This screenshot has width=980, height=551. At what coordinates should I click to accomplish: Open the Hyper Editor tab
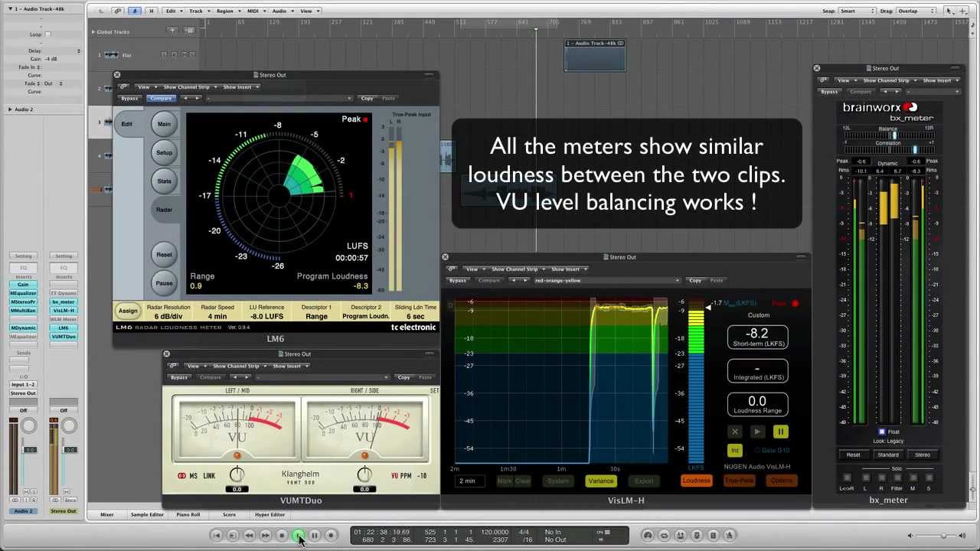pyautogui.click(x=269, y=514)
